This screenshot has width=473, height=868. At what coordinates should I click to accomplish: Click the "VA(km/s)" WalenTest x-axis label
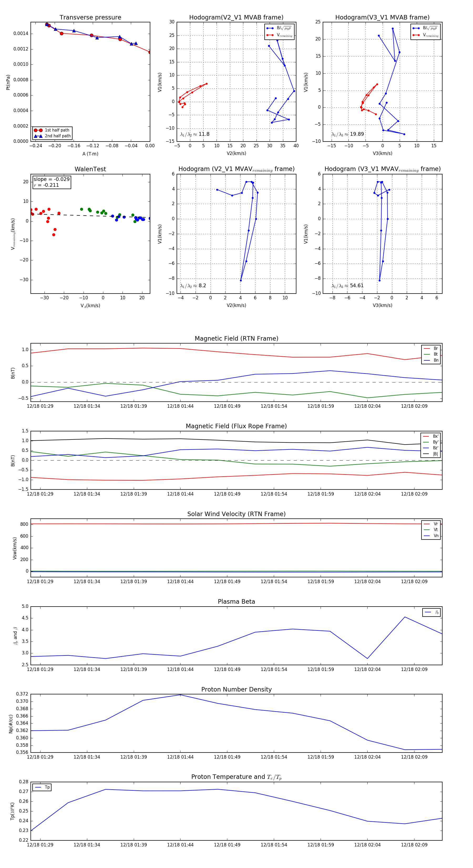[x=90, y=306]
